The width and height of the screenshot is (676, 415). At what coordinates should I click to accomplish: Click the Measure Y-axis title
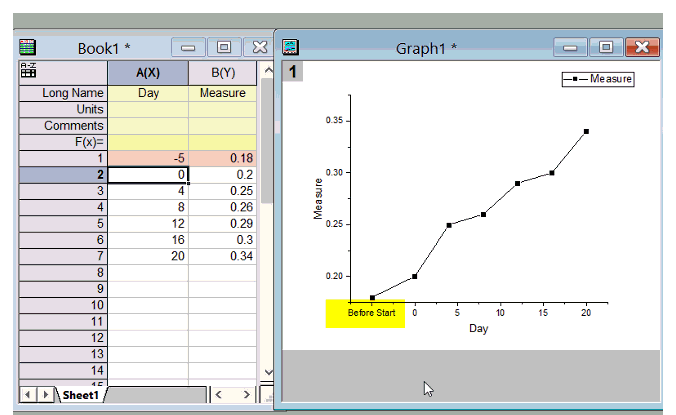318,199
